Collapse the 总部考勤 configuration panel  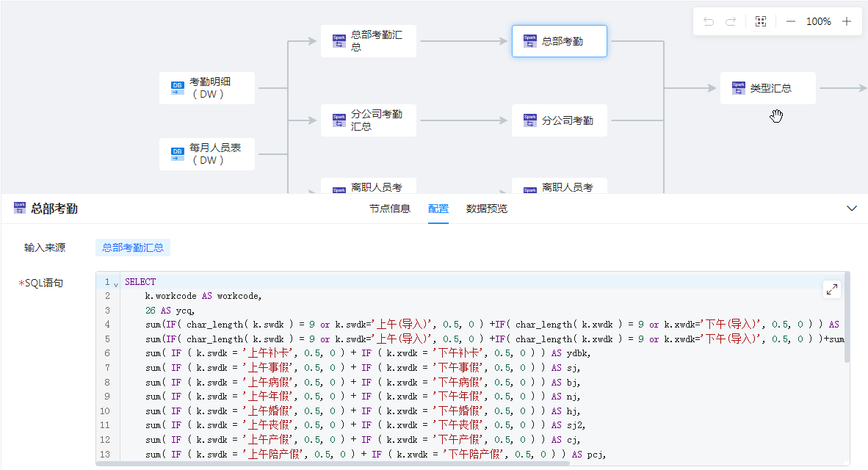pos(852,209)
